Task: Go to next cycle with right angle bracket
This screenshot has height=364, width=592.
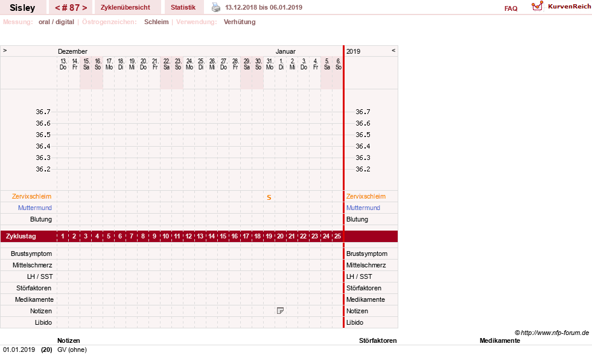Action: (84, 8)
